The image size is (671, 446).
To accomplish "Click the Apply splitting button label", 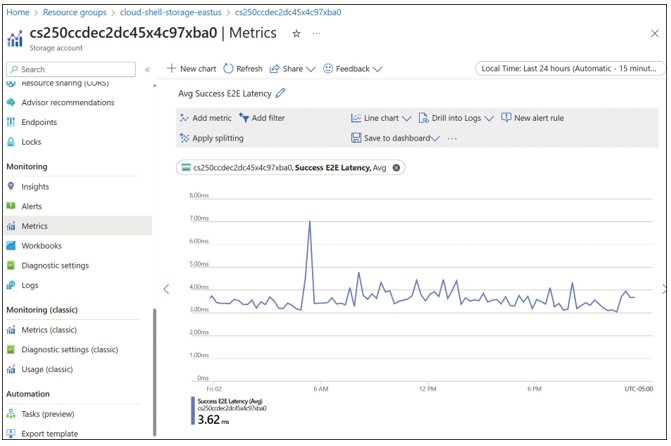I will (218, 138).
